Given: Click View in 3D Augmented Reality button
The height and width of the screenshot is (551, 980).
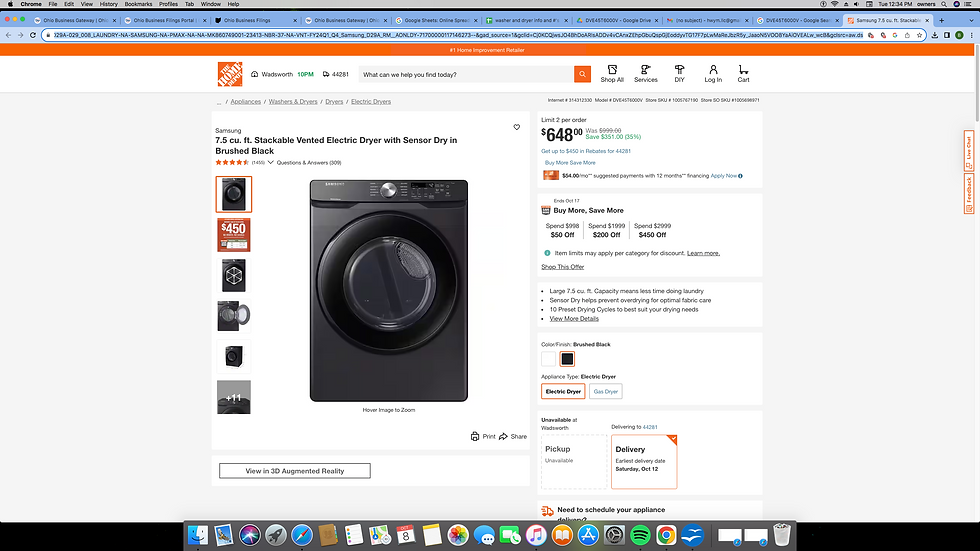Looking at the screenshot, I should (x=294, y=471).
